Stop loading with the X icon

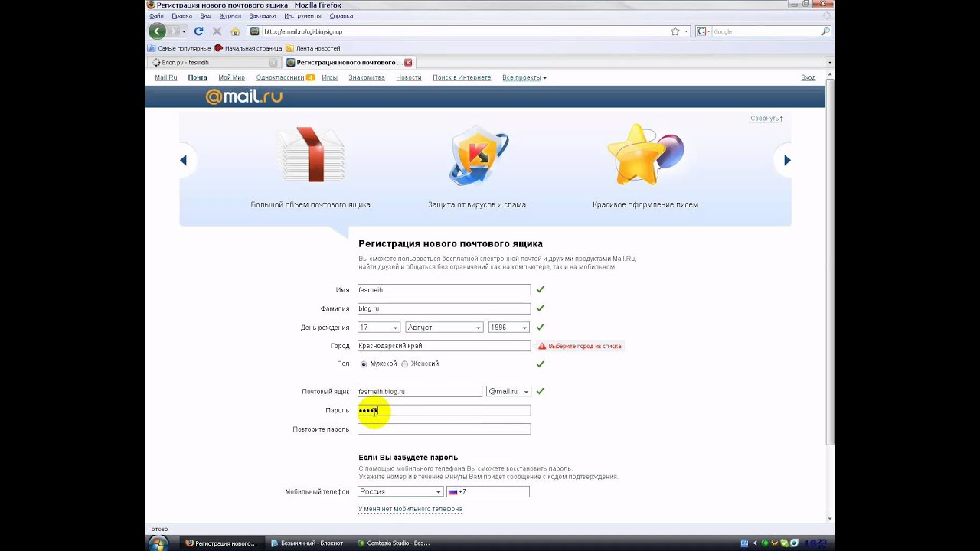point(217,31)
